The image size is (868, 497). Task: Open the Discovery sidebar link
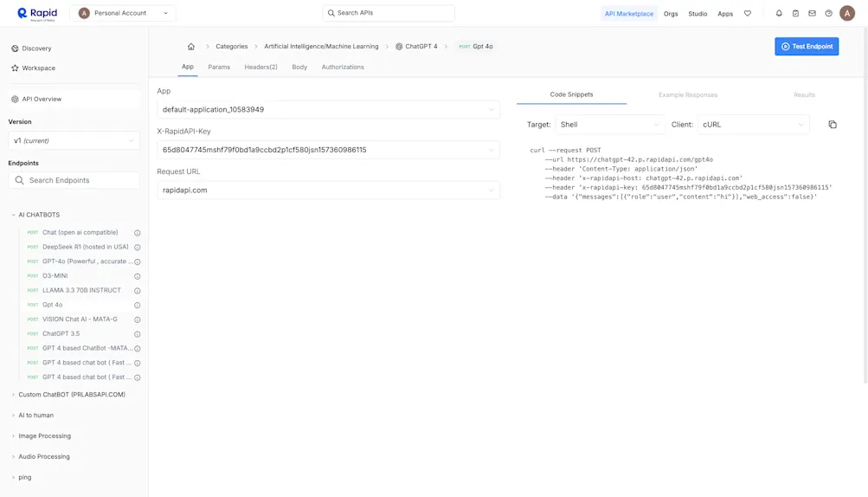pos(31,48)
